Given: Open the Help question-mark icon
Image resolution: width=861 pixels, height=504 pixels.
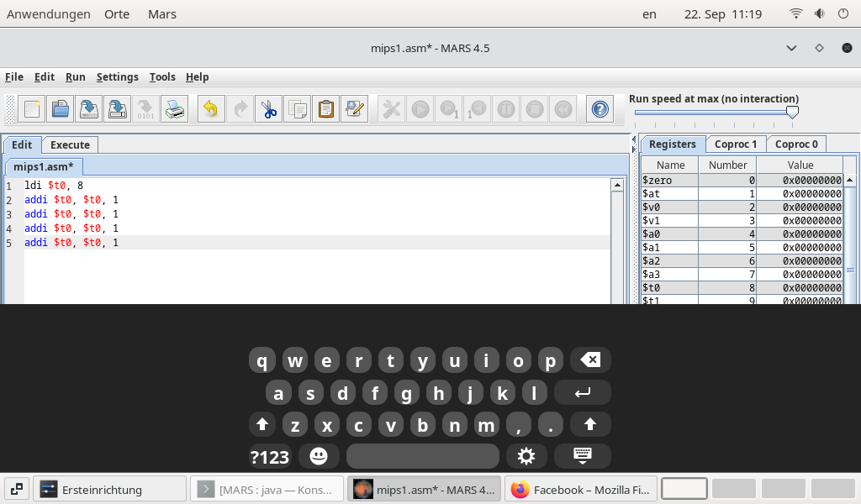Looking at the screenshot, I should pyautogui.click(x=600, y=108).
